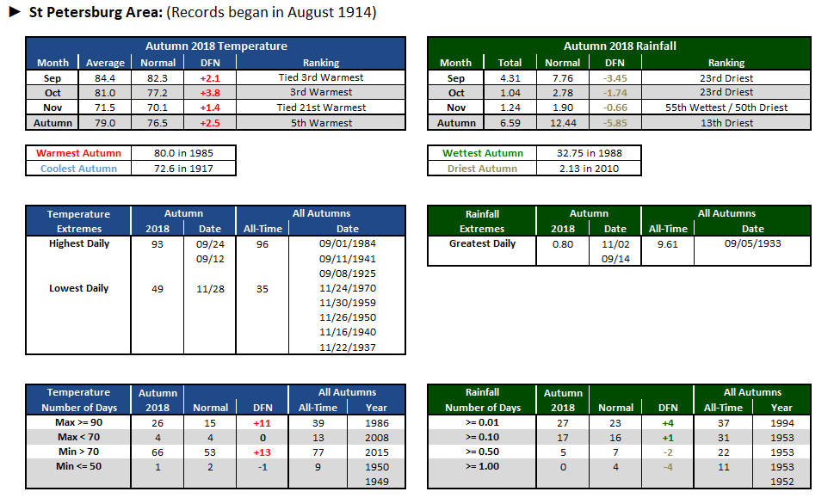Click the 96 all-time highest value
The width and height of the screenshot is (834, 504).
point(263,244)
